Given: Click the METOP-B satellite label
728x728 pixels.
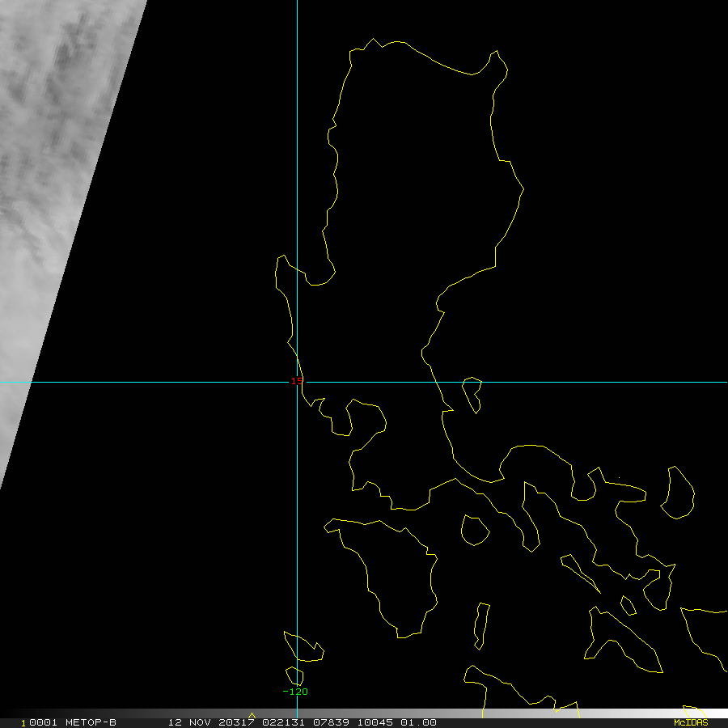Looking at the screenshot, I should [90, 722].
